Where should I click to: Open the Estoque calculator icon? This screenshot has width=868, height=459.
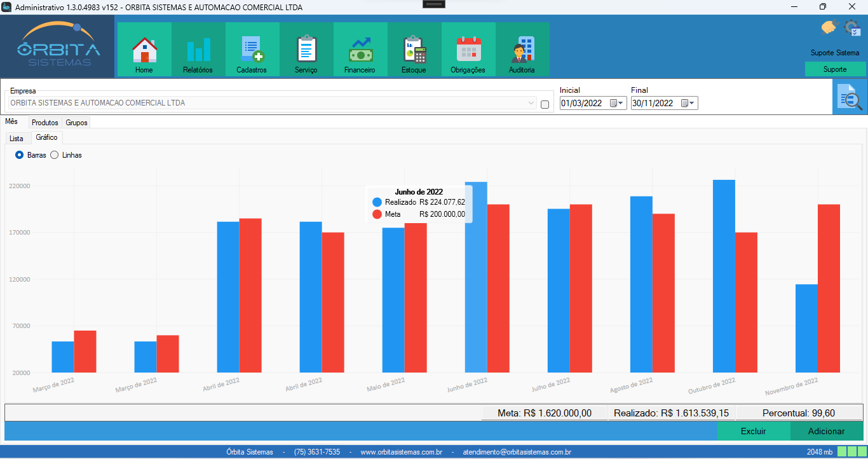coord(414,50)
